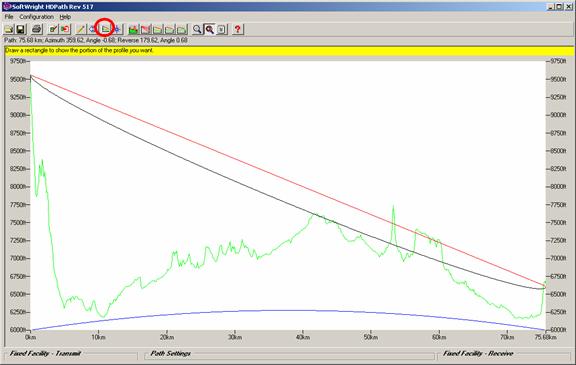
Task: Click the page document toolbar icon
Action: (221, 29)
